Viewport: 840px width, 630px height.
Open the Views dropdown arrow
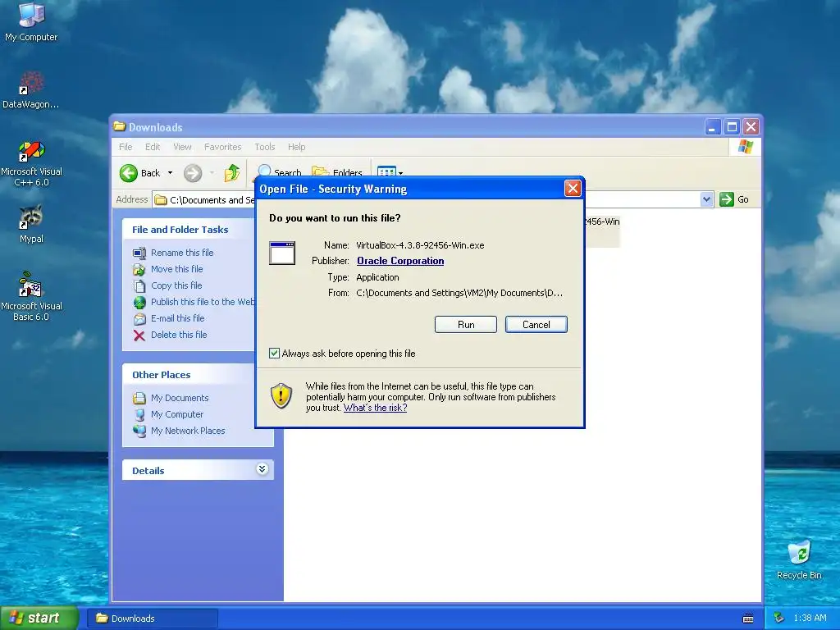400,173
